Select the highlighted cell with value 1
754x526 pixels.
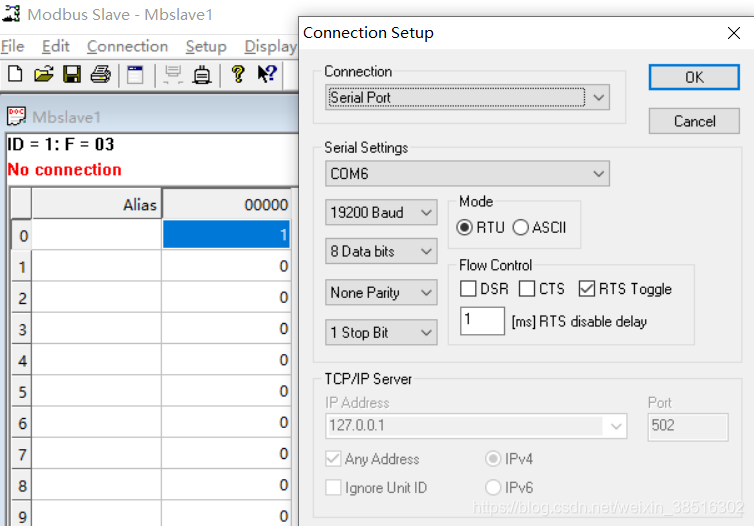pos(226,235)
